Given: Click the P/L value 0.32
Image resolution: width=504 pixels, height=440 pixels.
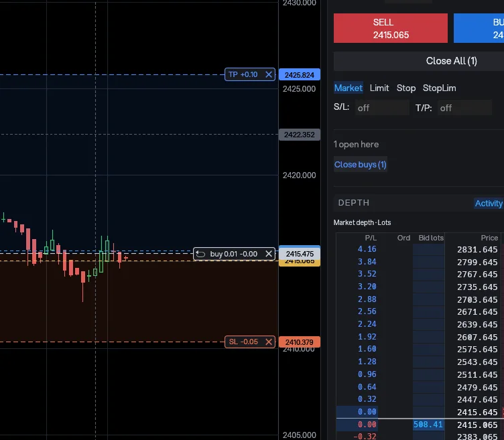Looking at the screenshot, I should (367, 399).
